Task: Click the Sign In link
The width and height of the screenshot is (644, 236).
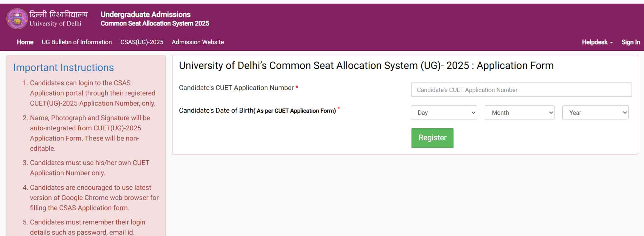Action: [x=630, y=42]
